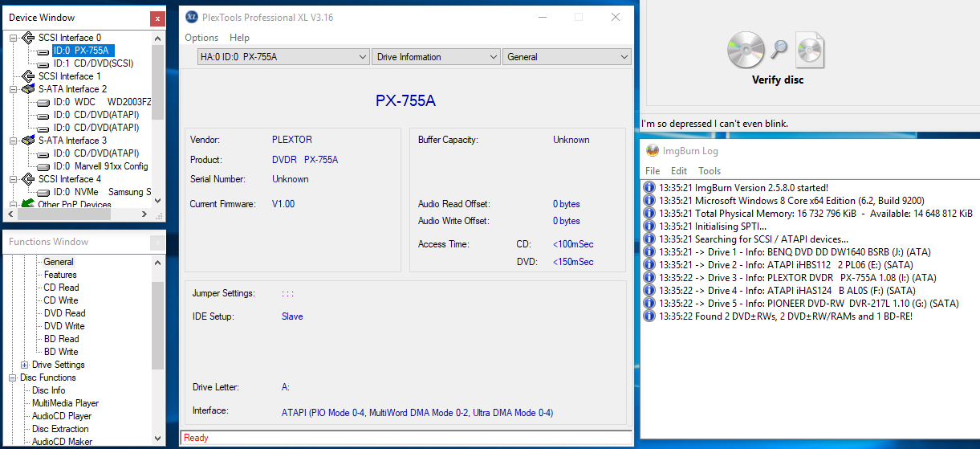The width and height of the screenshot is (980, 449).
Task: Click the S-ATA Interface 3 card icon
Action: 27,141
